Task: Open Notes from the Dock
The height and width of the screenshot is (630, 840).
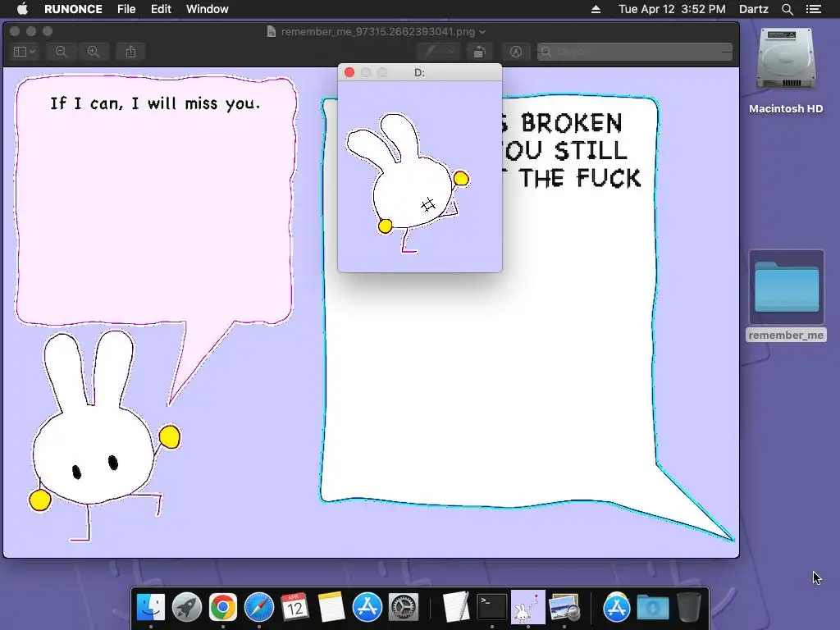Action: 331,608
